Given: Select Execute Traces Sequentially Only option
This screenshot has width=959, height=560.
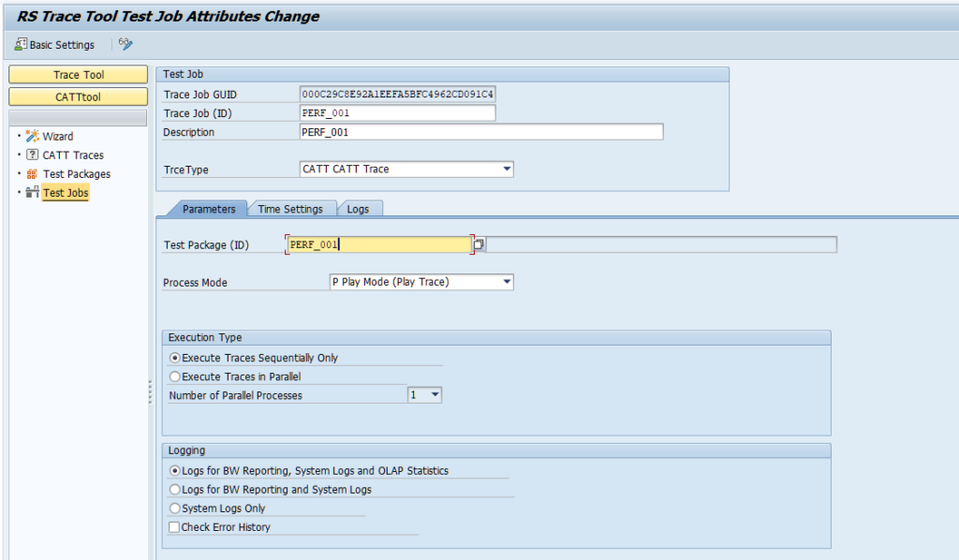Looking at the screenshot, I should point(174,358).
